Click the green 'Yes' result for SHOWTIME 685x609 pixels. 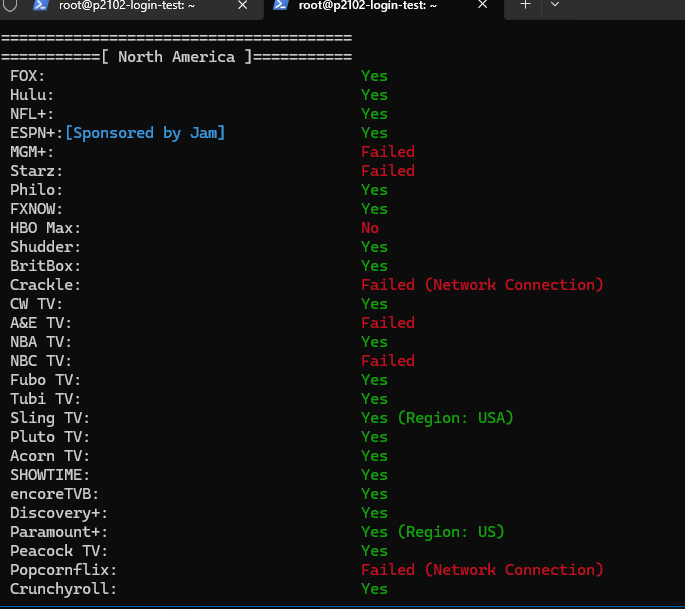click(x=374, y=475)
